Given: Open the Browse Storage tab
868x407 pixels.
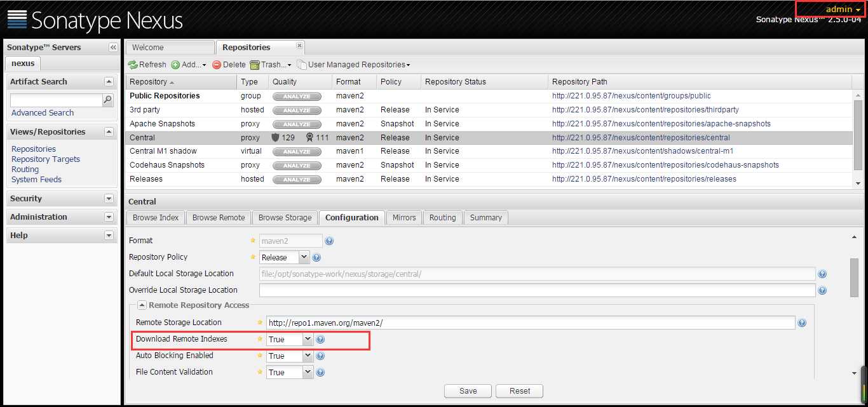Looking at the screenshot, I should click(x=285, y=218).
